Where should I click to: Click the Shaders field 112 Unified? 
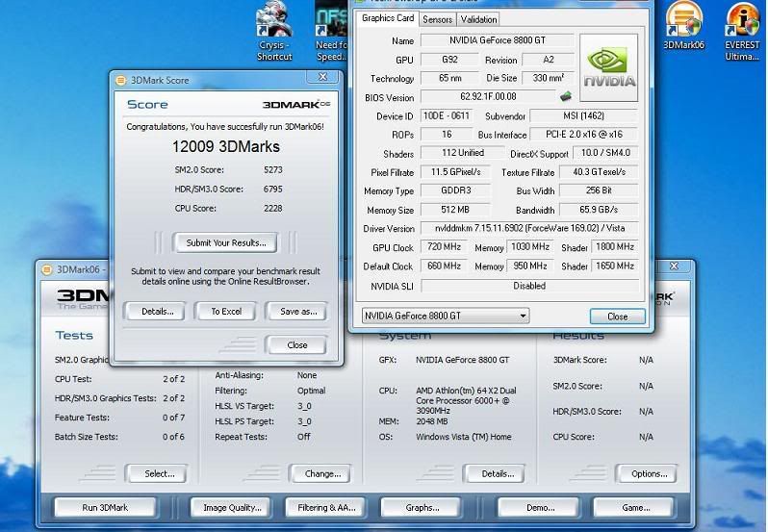coord(462,153)
